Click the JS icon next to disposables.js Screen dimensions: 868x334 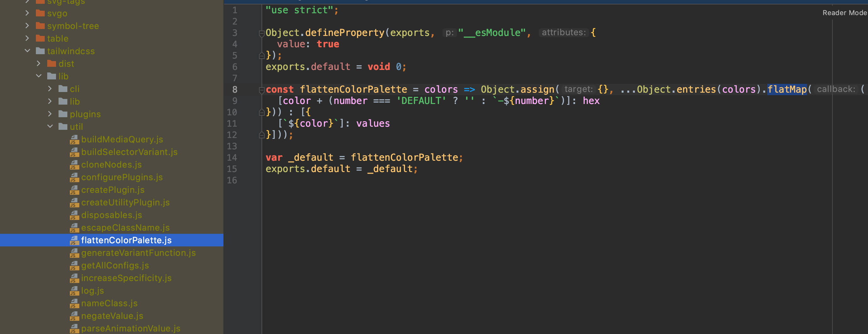pyautogui.click(x=75, y=215)
